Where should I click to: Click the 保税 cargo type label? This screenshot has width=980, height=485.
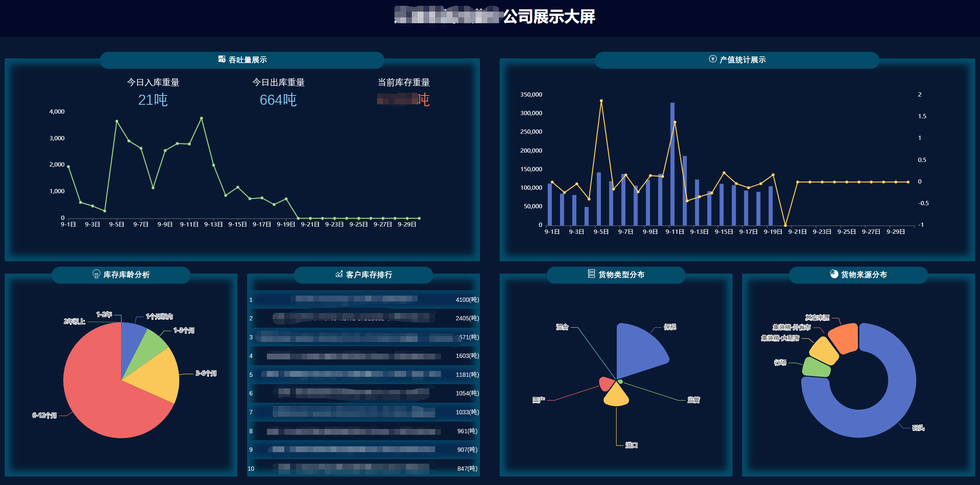(x=670, y=327)
